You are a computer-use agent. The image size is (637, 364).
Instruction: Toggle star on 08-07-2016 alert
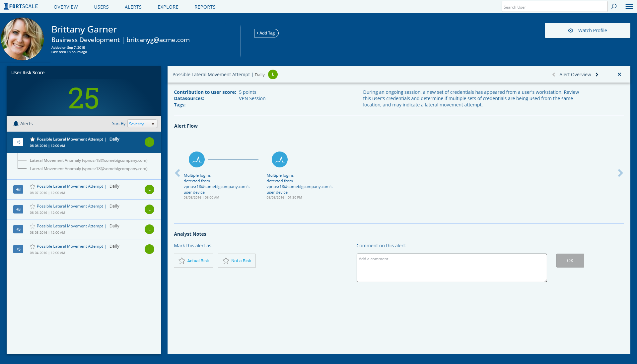click(33, 186)
